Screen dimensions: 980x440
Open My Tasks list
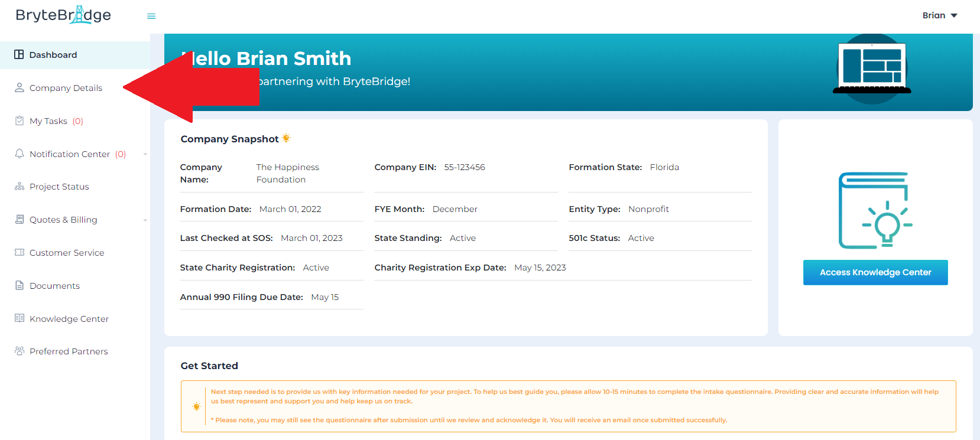click(48, 121)
